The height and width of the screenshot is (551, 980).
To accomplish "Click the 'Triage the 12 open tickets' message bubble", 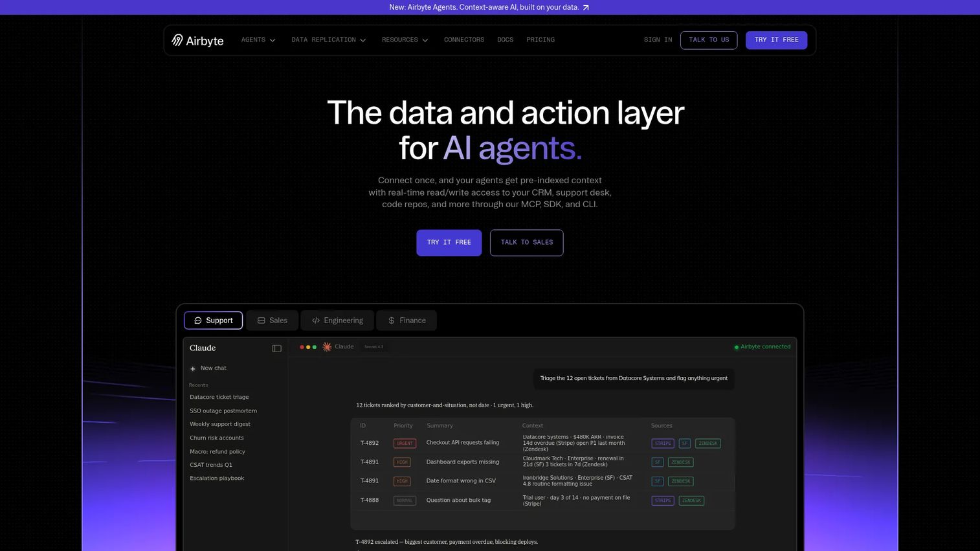I will pos(634,379).
